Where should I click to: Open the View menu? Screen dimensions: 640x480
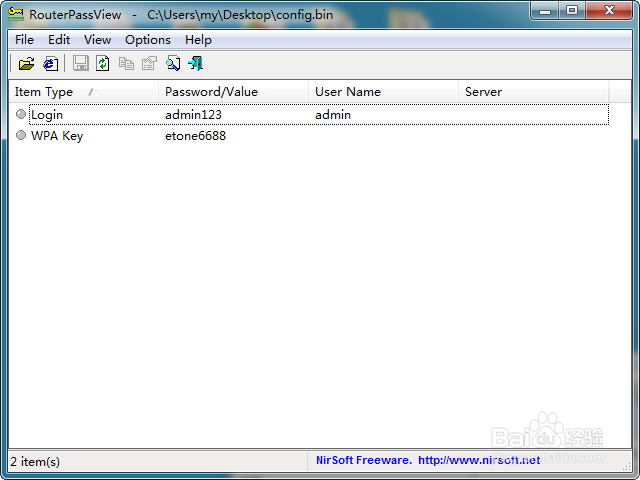point(97,40)
